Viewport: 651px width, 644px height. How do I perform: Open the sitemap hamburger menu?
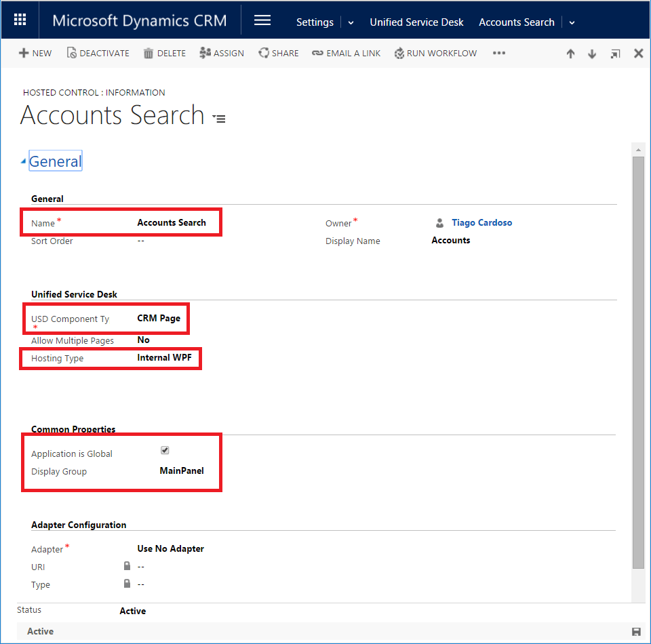pos(262,20)
